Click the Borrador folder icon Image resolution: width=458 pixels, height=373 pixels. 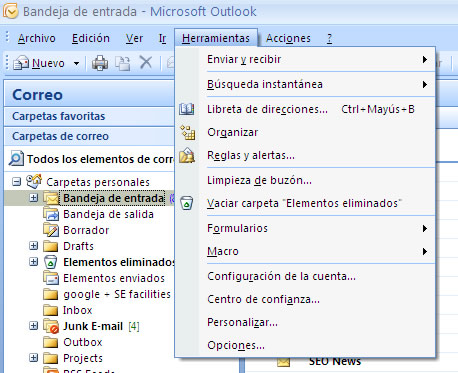point(51,230)
